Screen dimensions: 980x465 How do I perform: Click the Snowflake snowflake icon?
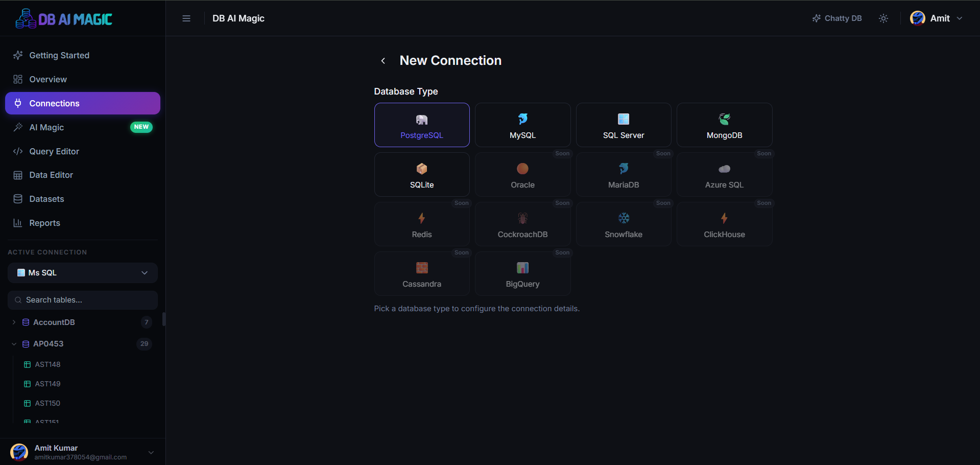tap(624, 218)
